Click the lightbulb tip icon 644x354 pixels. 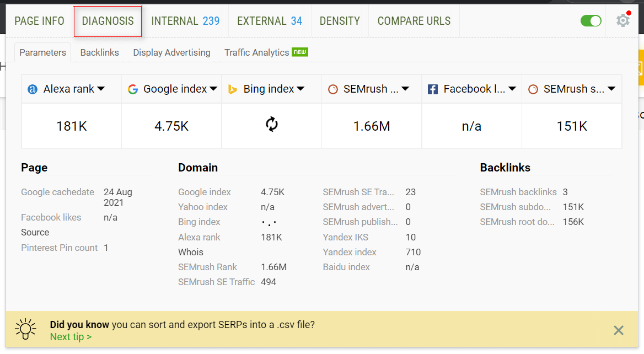click(25, 330)
